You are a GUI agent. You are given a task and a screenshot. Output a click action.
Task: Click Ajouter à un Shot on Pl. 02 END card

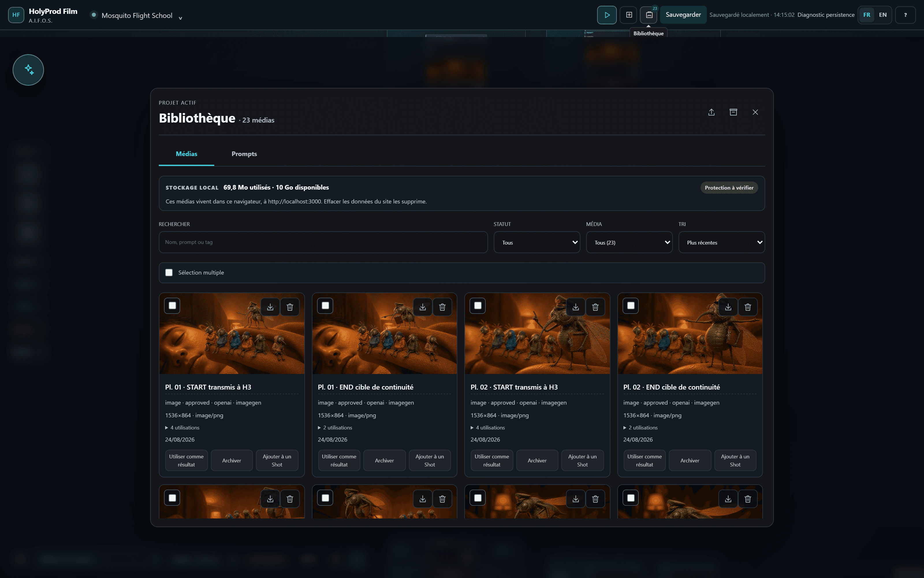click(735, 461)
